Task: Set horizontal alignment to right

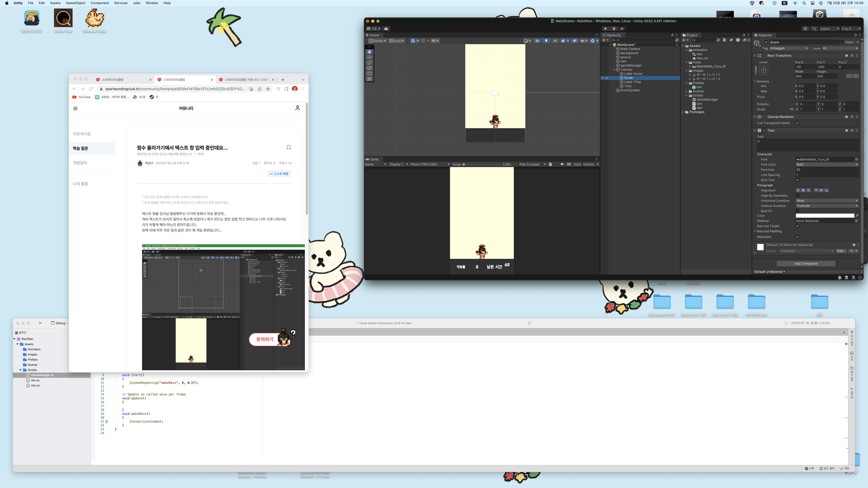Action: [808, 190]
